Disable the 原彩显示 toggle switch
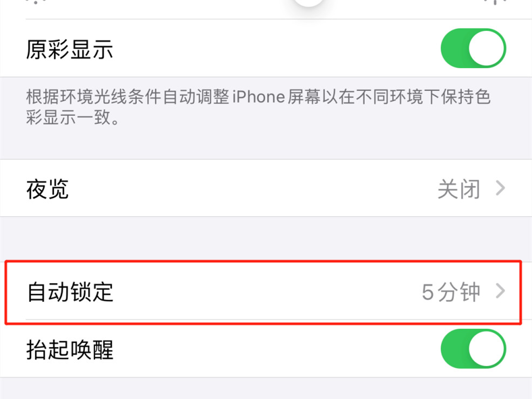 tap(473, 48)
